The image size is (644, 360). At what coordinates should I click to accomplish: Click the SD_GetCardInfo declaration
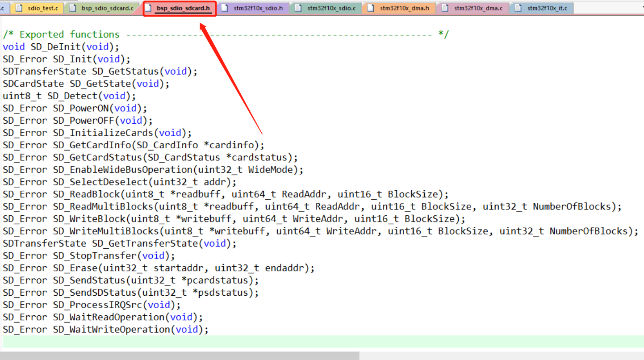click(x=134, y=145)
